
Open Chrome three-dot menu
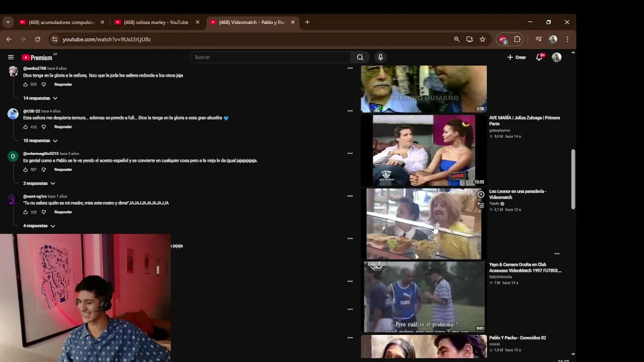pos(567,39)
